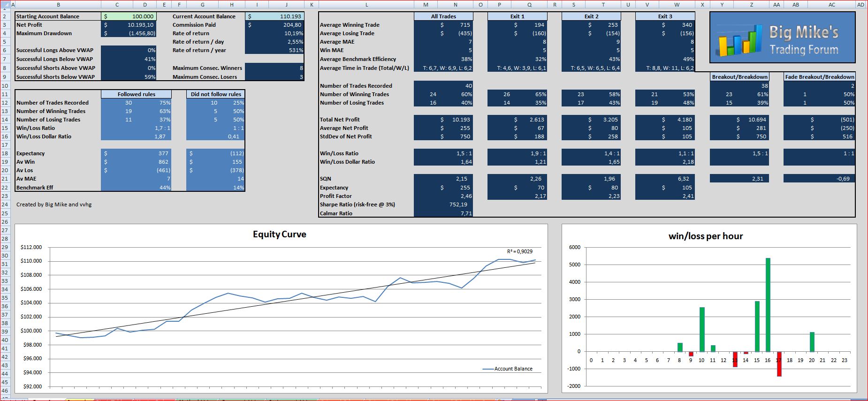Image resolution: width=868 pixels, height=401 pixels.
Task: Click the Account Balance legend entry
Action: [508, 369]
